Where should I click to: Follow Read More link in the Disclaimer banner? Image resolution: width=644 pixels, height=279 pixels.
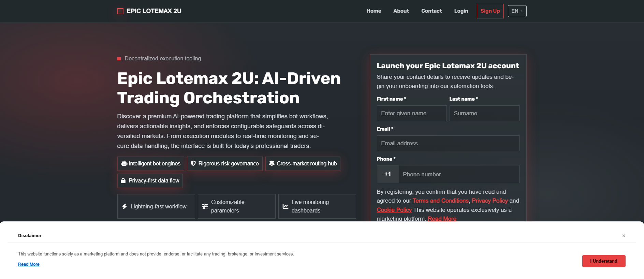point(29,264)
